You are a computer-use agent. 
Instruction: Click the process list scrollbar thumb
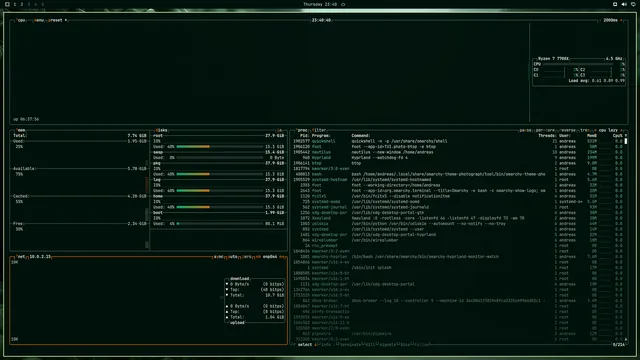pyautogui.click(x=626, y=141)
